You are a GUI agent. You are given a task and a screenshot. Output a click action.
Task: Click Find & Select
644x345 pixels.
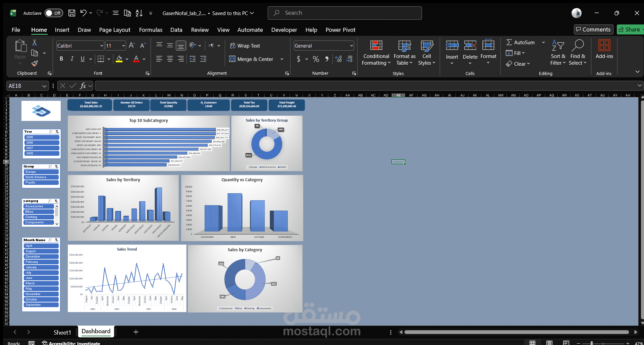pyautogui.click(x=578, y=53)
